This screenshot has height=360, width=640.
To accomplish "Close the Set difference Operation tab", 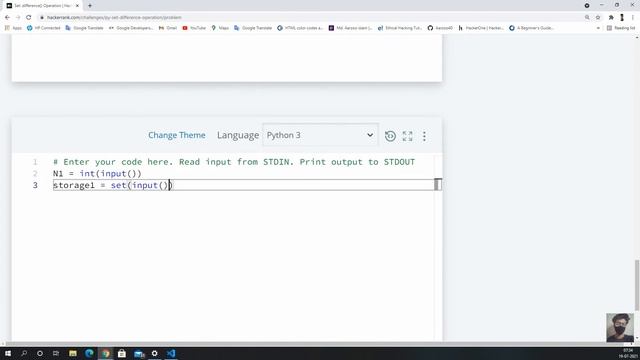I will tap(77, 6).
